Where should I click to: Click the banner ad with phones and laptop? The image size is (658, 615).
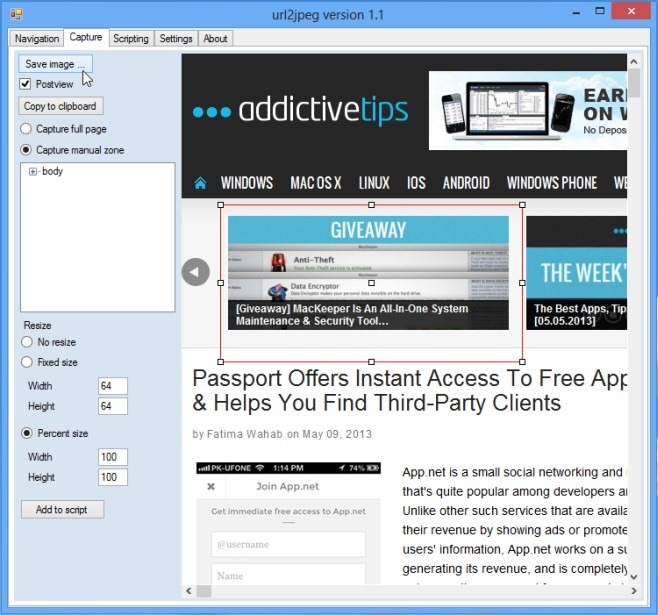pos(528,110)
